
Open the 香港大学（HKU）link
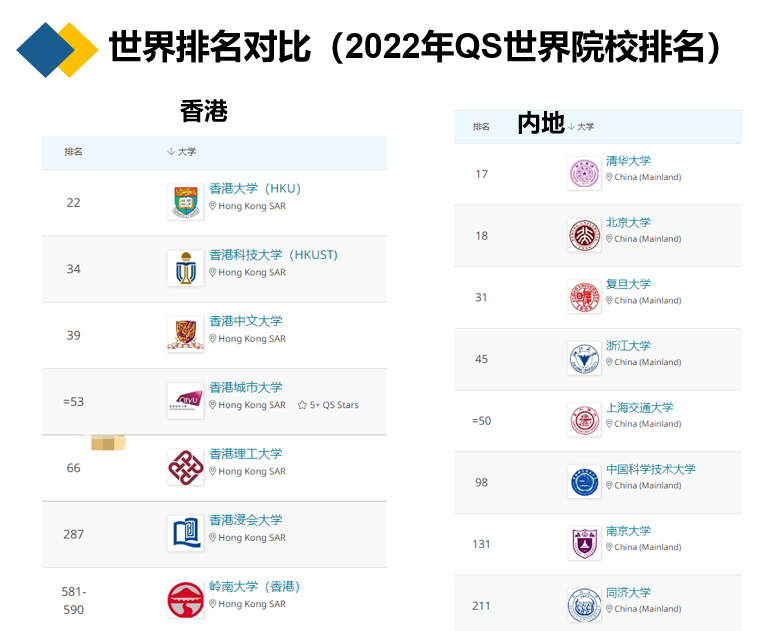255,188
